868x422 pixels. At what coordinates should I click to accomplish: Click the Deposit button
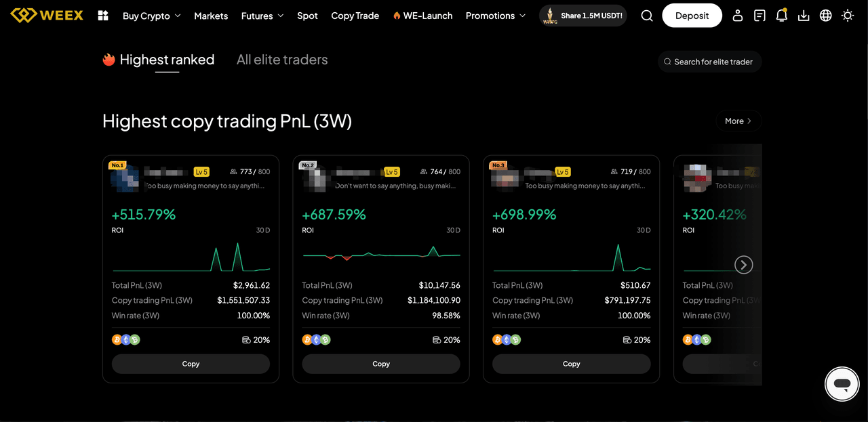click(x=692, y=16)
